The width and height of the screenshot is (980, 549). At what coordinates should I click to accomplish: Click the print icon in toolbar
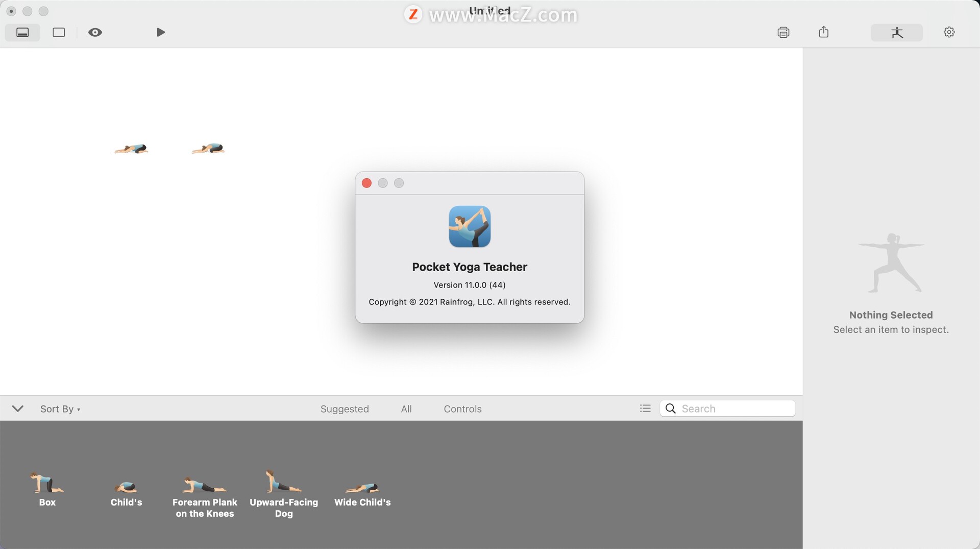click(783, 32)
